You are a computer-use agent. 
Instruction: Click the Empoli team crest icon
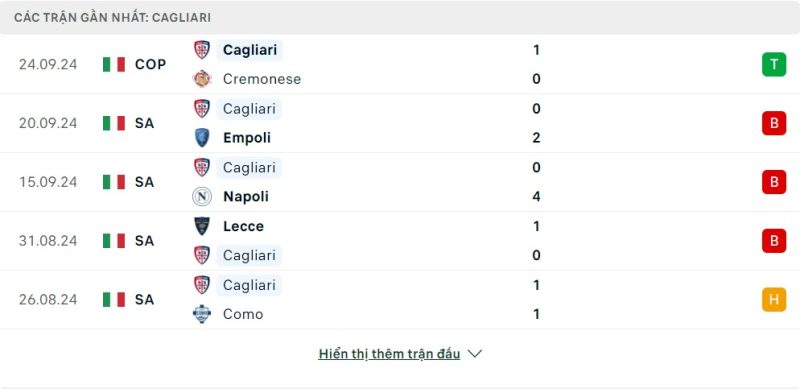[202, 138]
